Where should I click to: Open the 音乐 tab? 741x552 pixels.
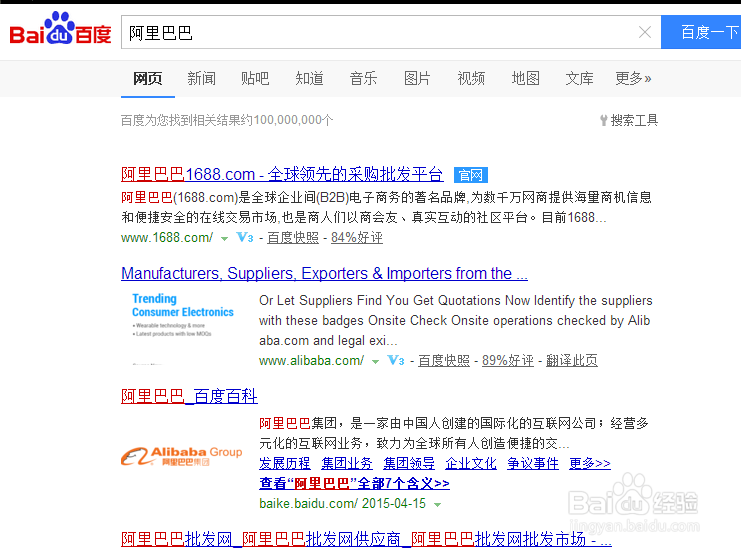point(363,78)
